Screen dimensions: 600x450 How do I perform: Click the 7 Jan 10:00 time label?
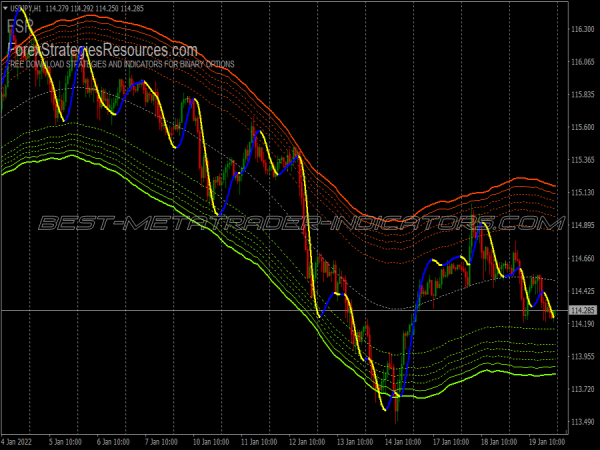161,442
